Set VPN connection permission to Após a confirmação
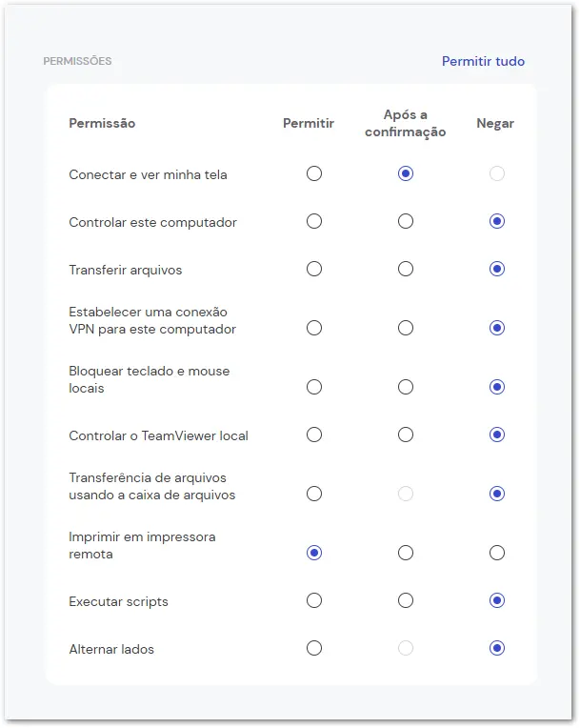The width and height of the screenshot is (580, 728). pyautogui.click(x=406, y=328)
